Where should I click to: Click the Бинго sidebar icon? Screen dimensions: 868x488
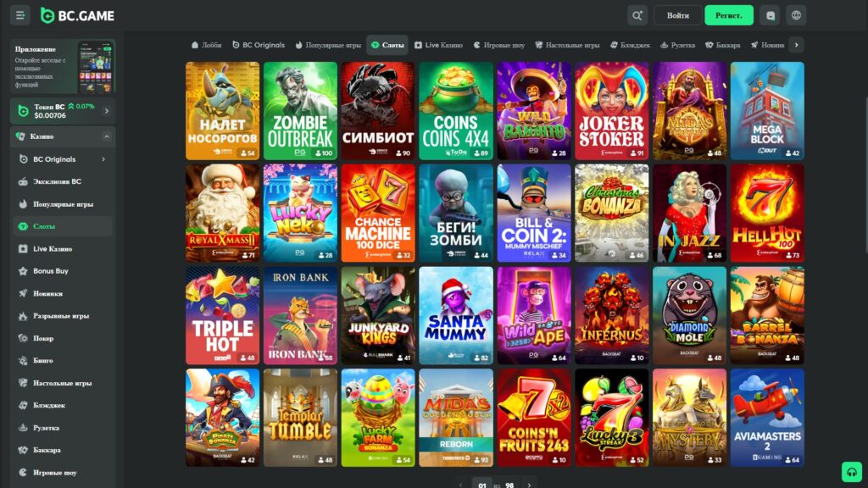click(23, 361)
